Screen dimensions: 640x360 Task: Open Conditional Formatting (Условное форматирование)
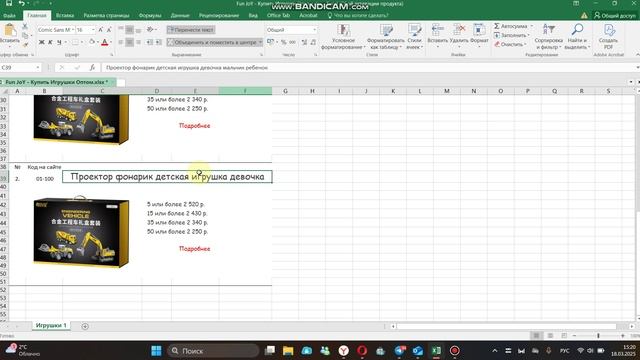343,37
